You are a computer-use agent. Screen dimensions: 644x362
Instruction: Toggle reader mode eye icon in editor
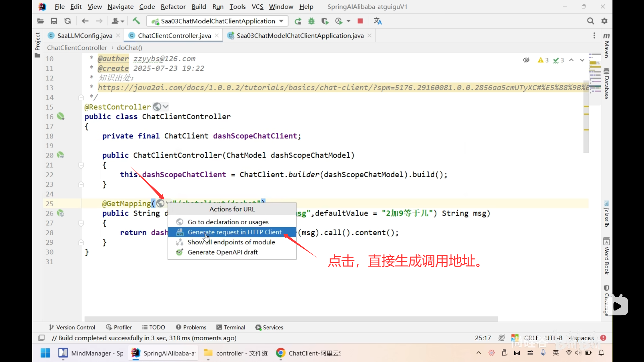[526, 60]
